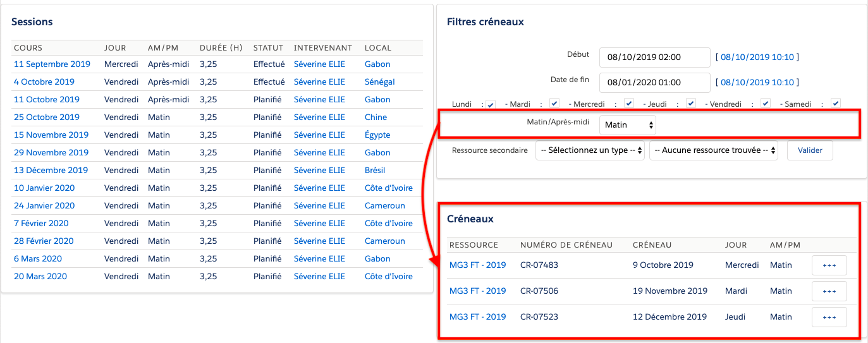
Task: Open the 25 Octobre 2019 course link
Action: [x=44, y=117]
